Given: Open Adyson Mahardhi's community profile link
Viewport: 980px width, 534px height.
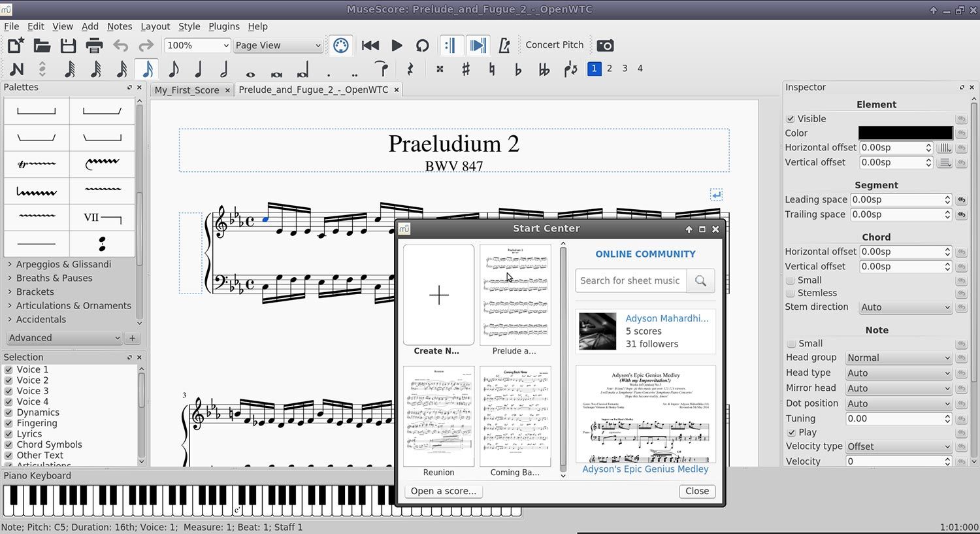Looking at the screenshot, I should (x=667, y=318).
